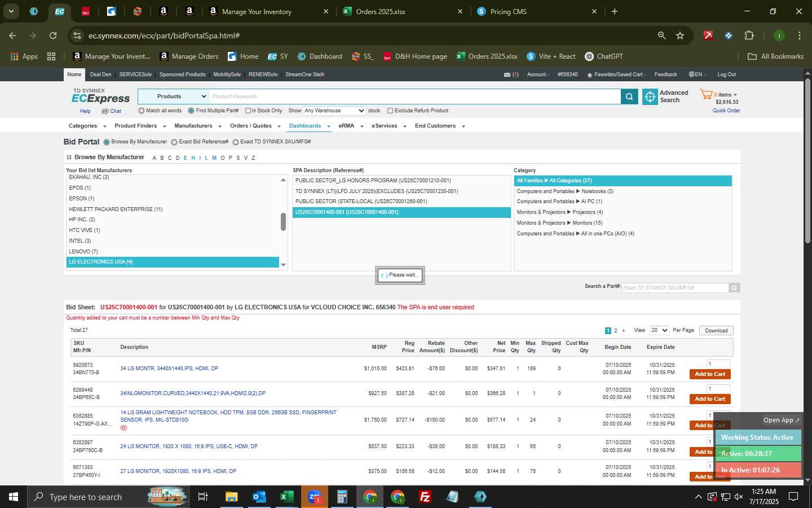Click the M flag icon under LG Gram description
The image size is (812, 508).
click(x=123, y=428)
